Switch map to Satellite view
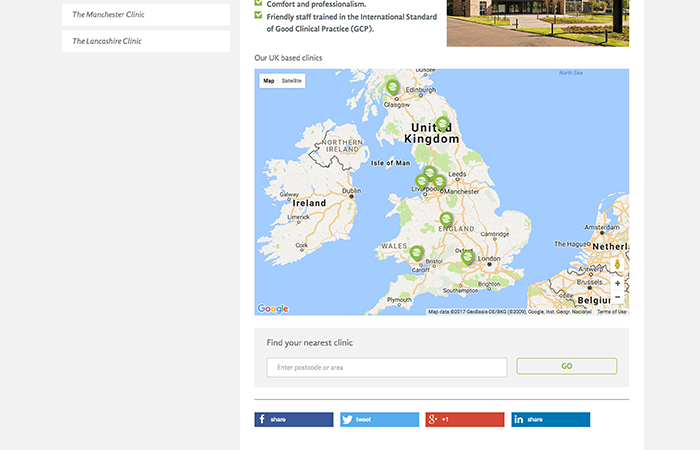The width and height of the screenshot is (700, 450). point(292,81)
